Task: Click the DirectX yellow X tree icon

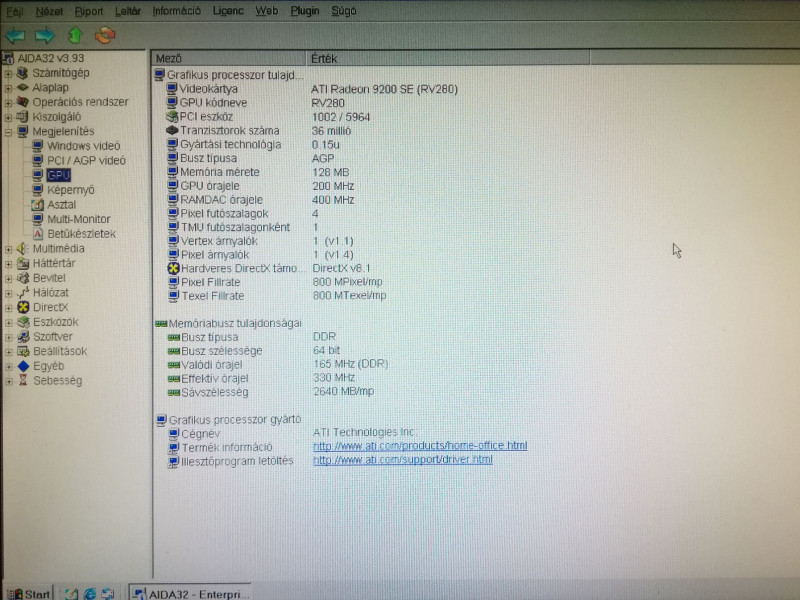Action: [23, 308]
